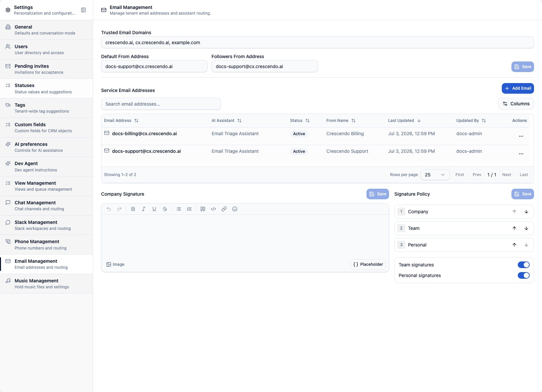Viewport: 542px width, 392px height.
Task: Insert a hyperlink in signature editor
Action: point(224,209)
